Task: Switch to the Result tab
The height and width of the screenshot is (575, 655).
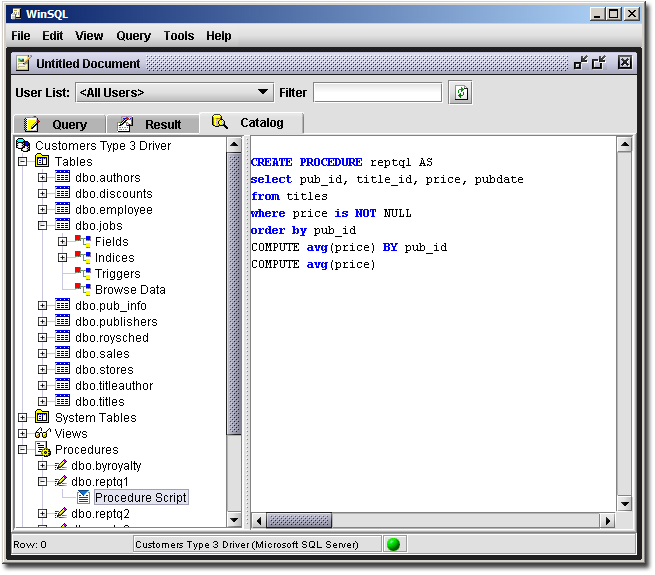Action: click(152, 125)
